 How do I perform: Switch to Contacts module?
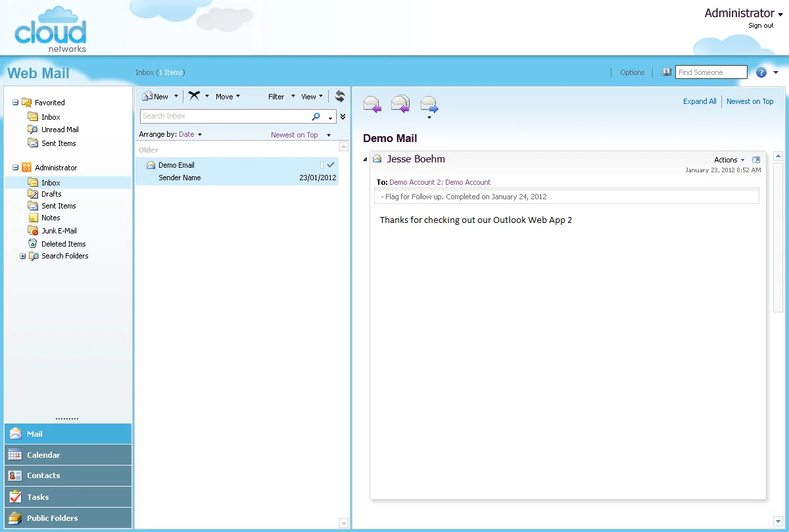pos(68,475)
